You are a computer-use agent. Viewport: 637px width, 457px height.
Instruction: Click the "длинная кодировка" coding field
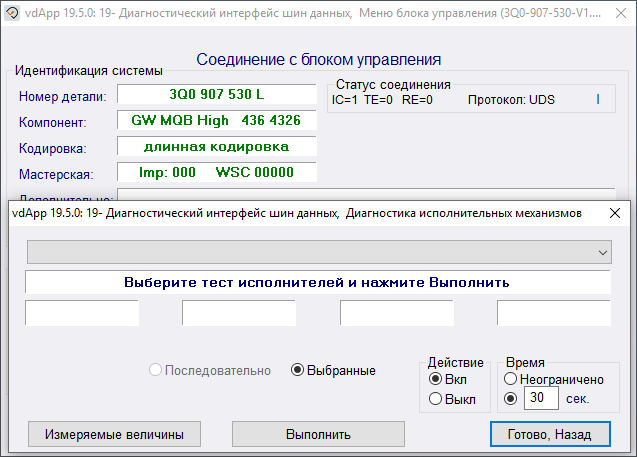click(x=217, y=146)
